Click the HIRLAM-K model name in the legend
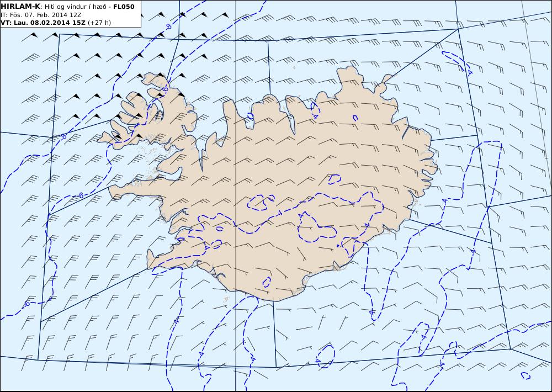Image resolution: width=552 pixels, height=392 pixels. pos(20,6)
